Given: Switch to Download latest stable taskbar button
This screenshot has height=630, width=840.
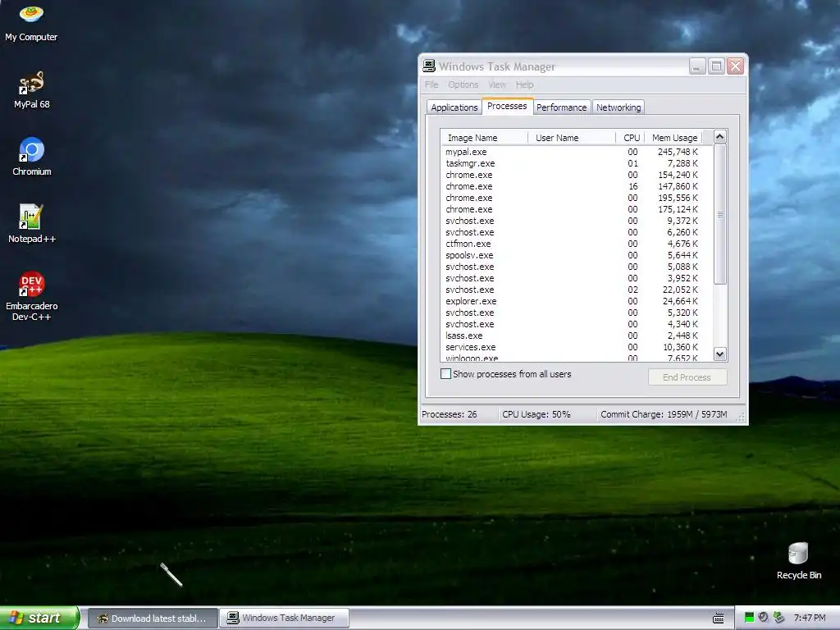Looking at the screenshot, I should pyautogui.click(x=152, y=619).
